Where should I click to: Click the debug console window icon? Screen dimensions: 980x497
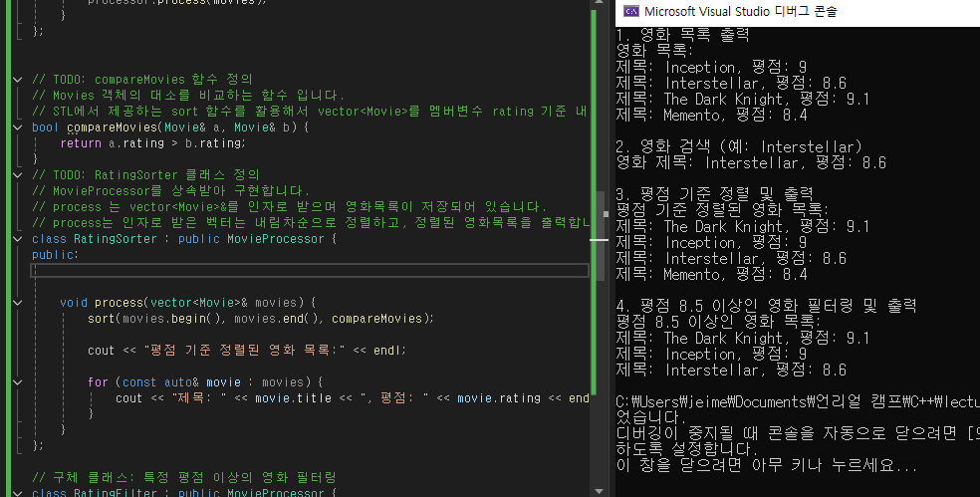pyautogui.click(x=631, y=11)
